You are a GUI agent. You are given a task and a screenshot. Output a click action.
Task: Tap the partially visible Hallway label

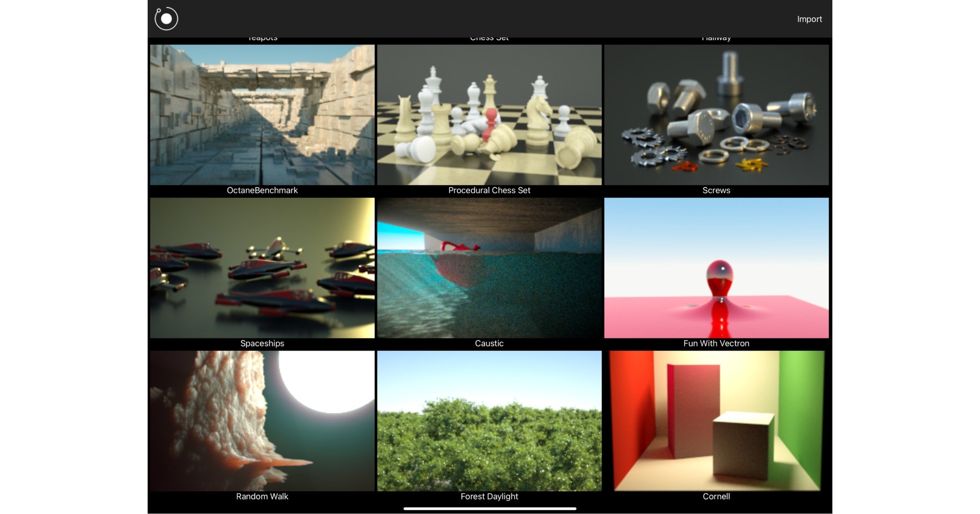click(x=717, y=37)
